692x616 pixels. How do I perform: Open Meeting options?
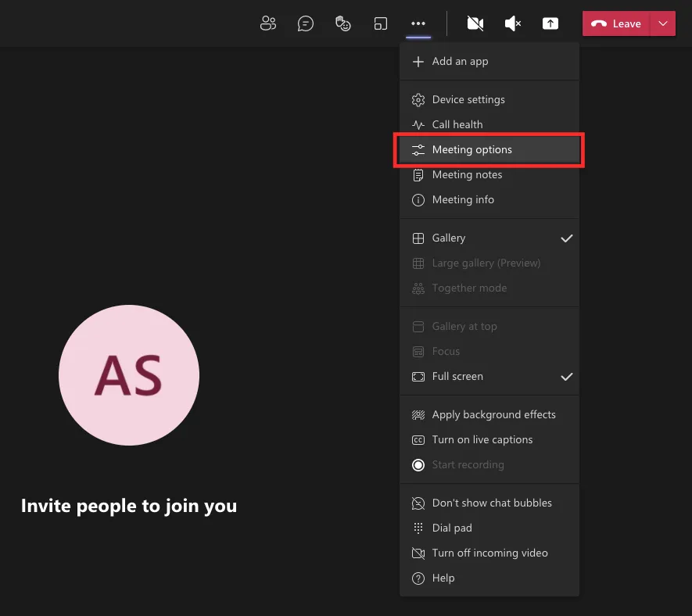pyautogui.click(x=472, y=149)
